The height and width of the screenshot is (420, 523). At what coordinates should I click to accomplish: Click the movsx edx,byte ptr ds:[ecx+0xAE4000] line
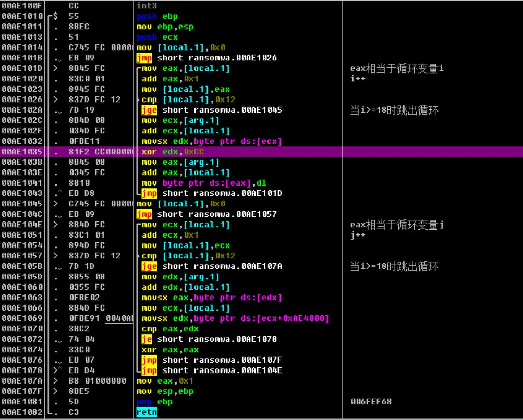235,318
